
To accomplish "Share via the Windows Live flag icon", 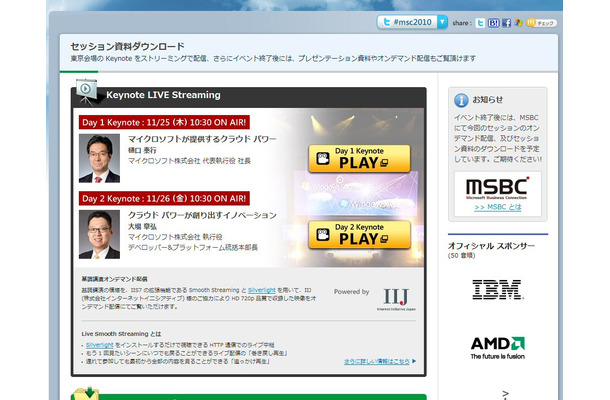I will (518, 23).
